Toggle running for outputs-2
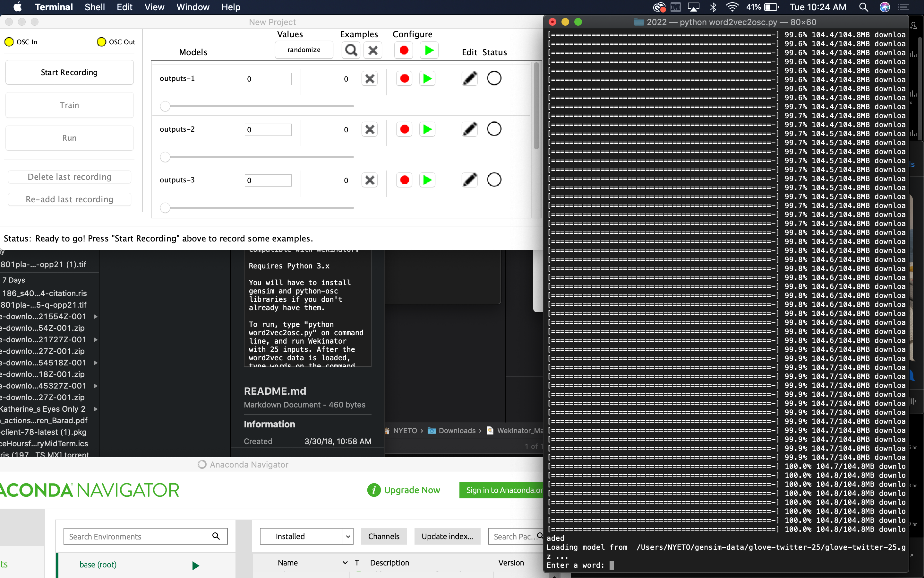Image resolution: width=924 pixels, height=578 pixels. [427, 129]
